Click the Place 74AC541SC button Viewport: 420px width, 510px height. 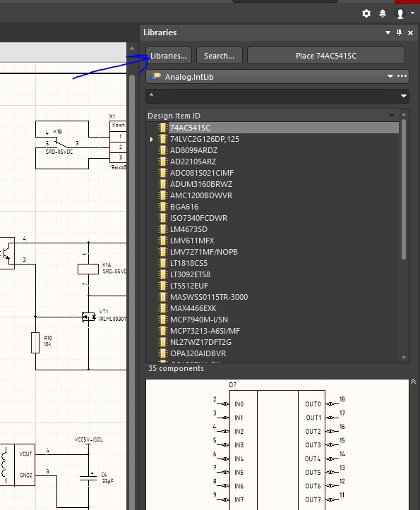(326, 56)
